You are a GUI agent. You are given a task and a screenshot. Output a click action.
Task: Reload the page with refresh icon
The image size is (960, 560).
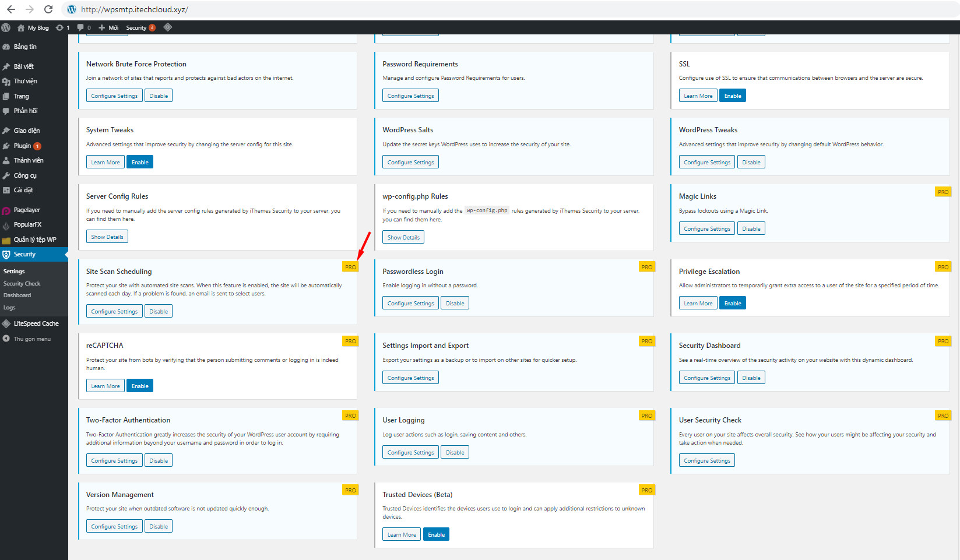tap(48, 9)
